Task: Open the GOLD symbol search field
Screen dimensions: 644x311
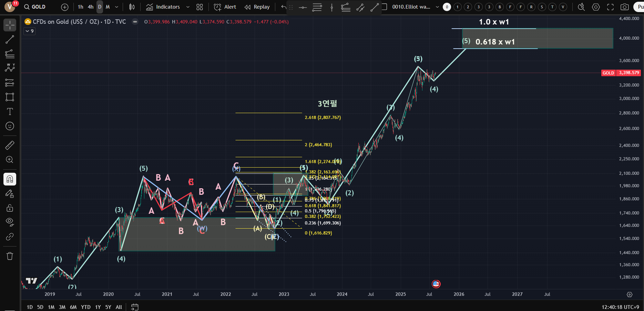Action: point(35,7)
